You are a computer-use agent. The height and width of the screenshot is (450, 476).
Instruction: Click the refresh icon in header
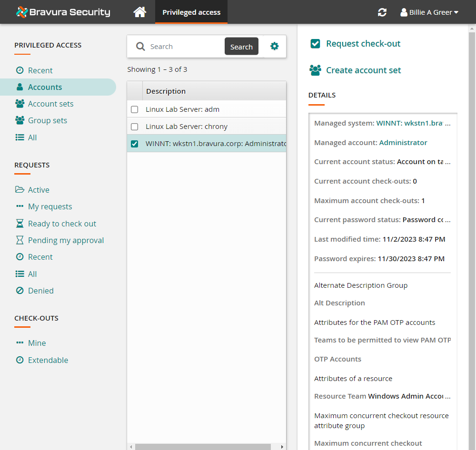pos(382,12)
